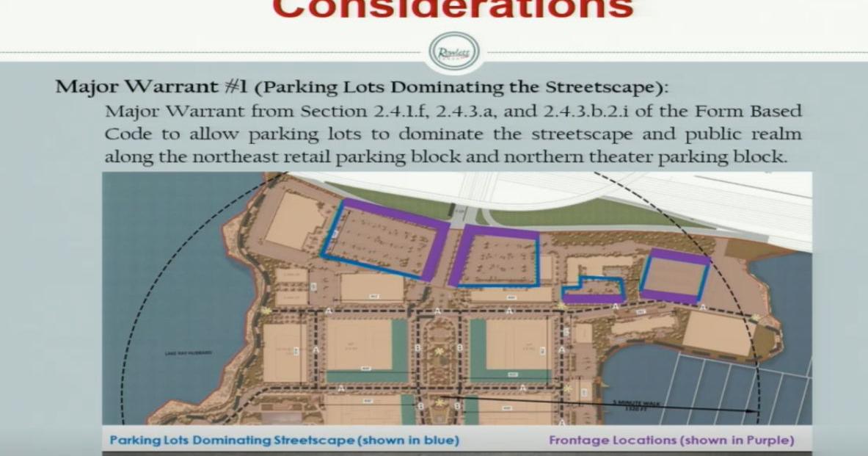Click the large tan building beside the largest parking lot
The height and width of the screenshot is (456, 868).
coord(295,219)
